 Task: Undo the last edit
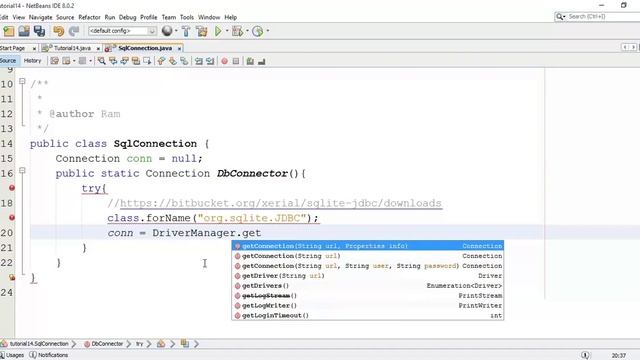[x=58, y=31]
